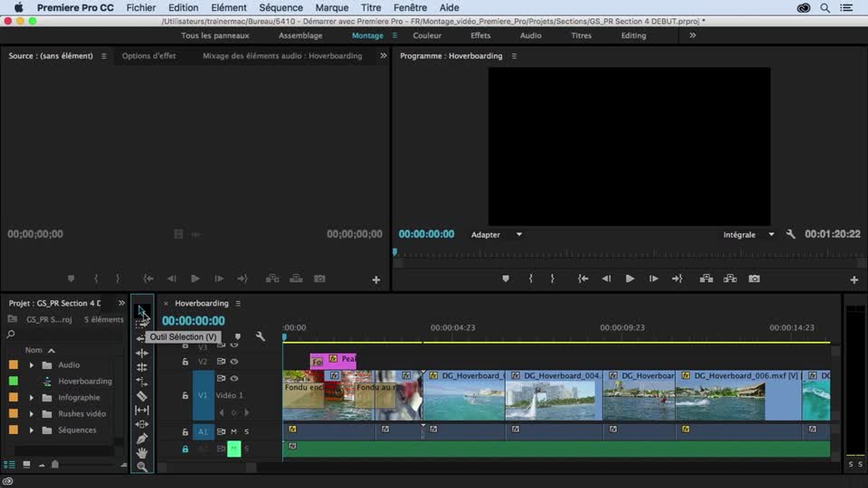Screen dimensions: 868x488
Task: Open the Séquence menu
Action: (x=281, y=8)
